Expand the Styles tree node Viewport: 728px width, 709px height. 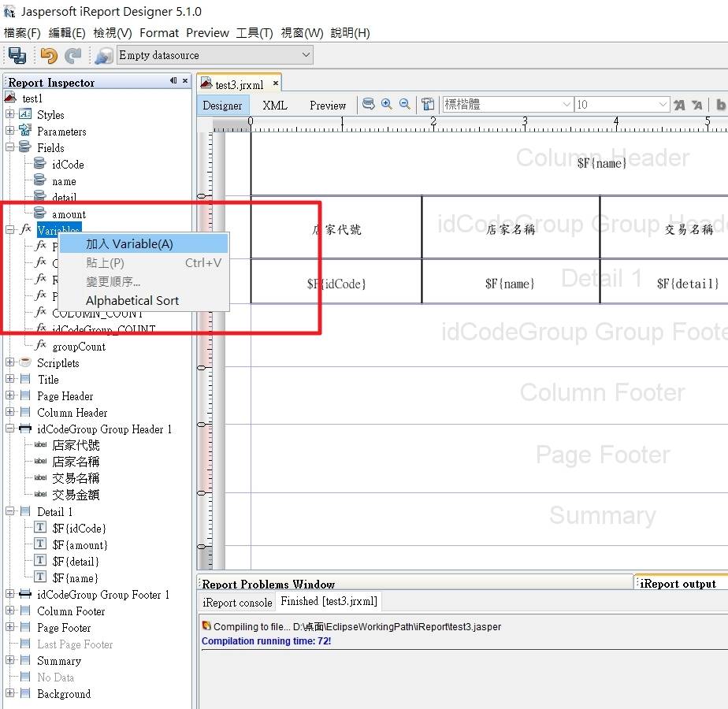tap(9, 113)
